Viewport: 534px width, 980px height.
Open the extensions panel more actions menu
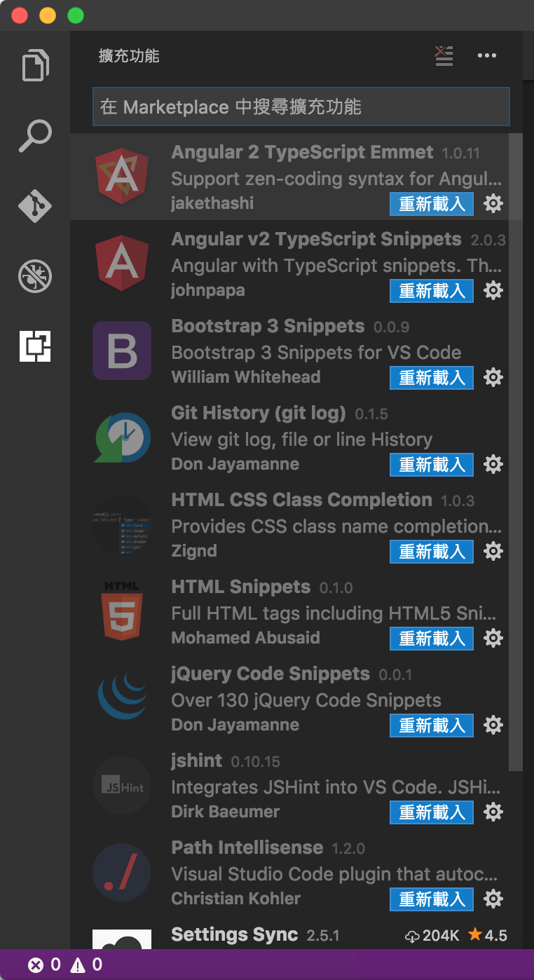click(x=486, y=56)
